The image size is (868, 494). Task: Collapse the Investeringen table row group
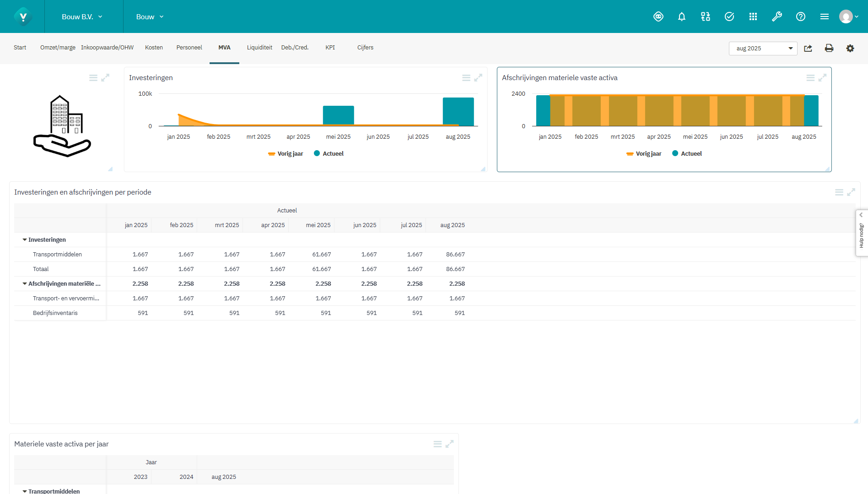[25, 240]
